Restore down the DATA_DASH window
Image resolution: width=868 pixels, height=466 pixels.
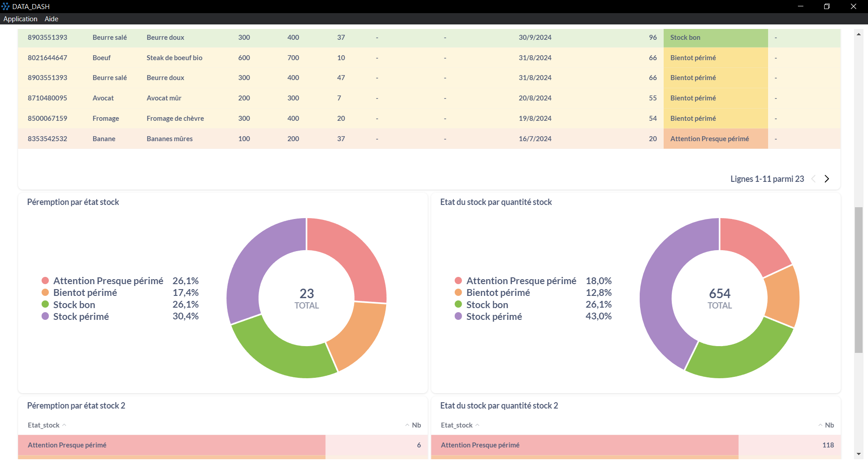pyautogui.click(x=826, y=6)
